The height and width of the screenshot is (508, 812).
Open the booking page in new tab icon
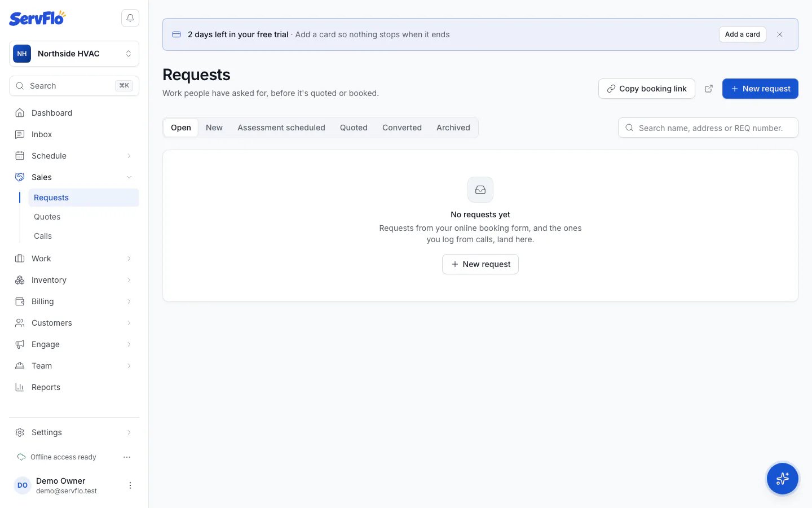[x=709, y=89]
